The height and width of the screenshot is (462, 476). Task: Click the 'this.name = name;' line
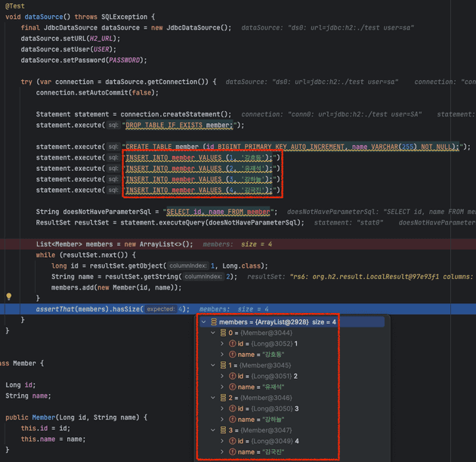pos(53,439)
